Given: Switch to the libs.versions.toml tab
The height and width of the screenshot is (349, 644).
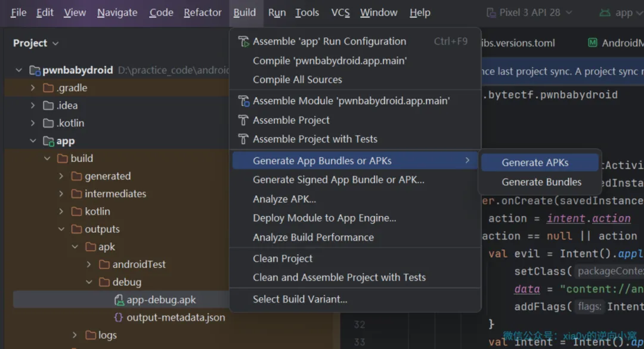Looking at the screenshot, I should click(x=517, y=43).
